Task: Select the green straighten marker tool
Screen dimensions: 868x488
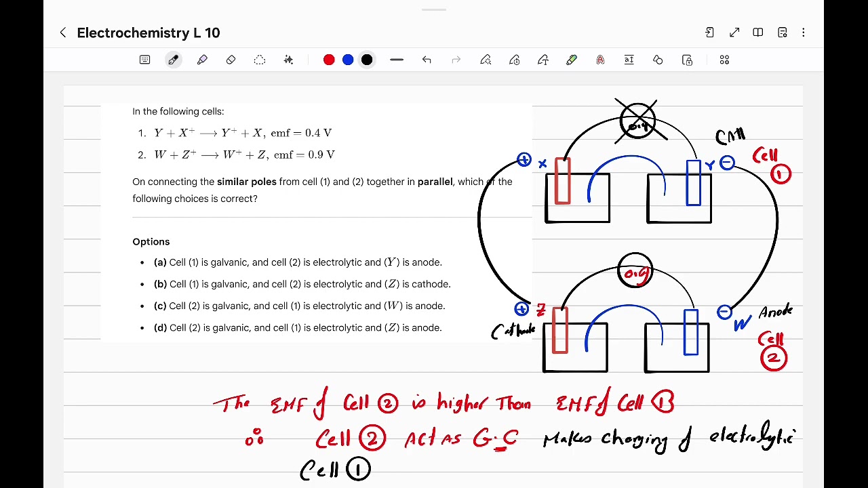Action: coord(572,60)
